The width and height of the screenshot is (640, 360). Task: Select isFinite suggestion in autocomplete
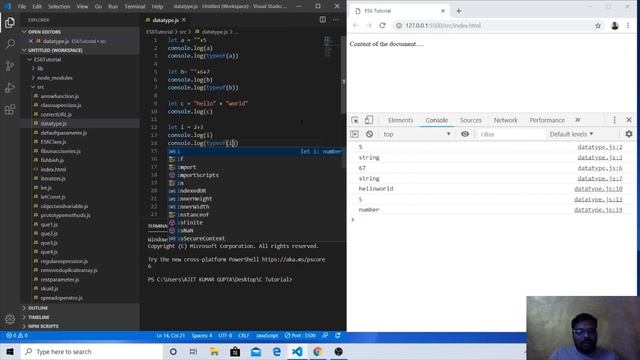tap(190, 222)
